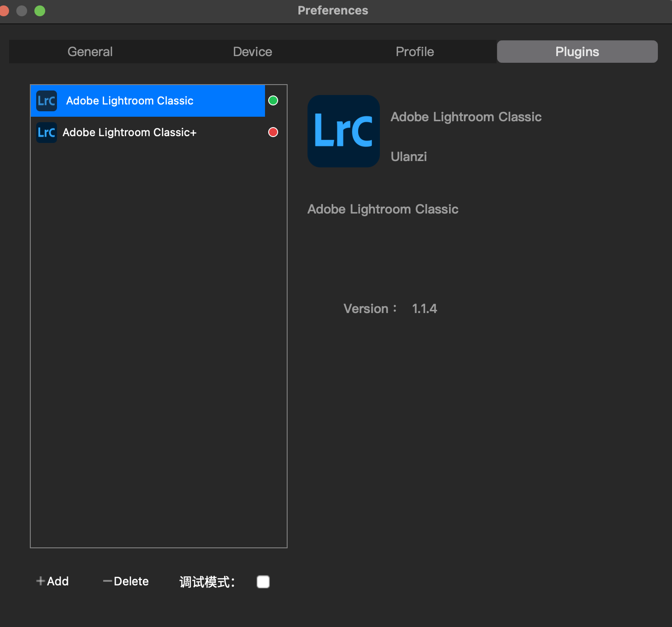The height and width of the screenshot is (627, 672).
Task: Zoom the Preferences window with green button
Action: pos(40,10)
